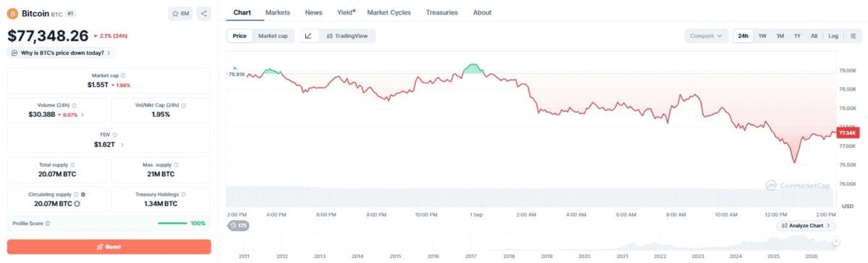
Task: Click the #1 rank badge
Action: coord(71,13)
